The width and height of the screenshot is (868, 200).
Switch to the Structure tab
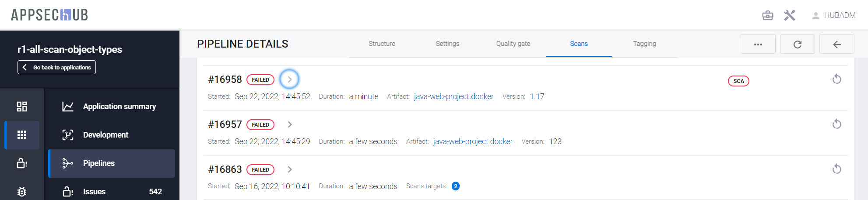click(x=382, y=44)
